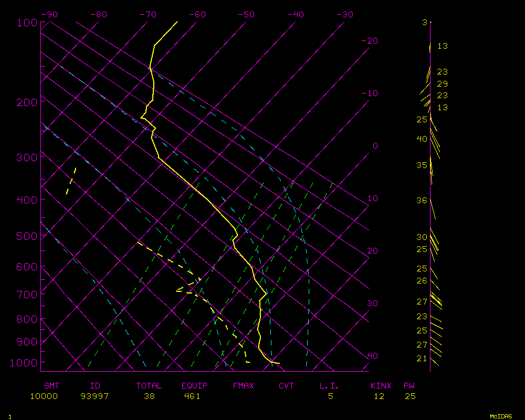Click the FMAX header label
Screen dimensions: 525x420
click(x=243, y=386)
